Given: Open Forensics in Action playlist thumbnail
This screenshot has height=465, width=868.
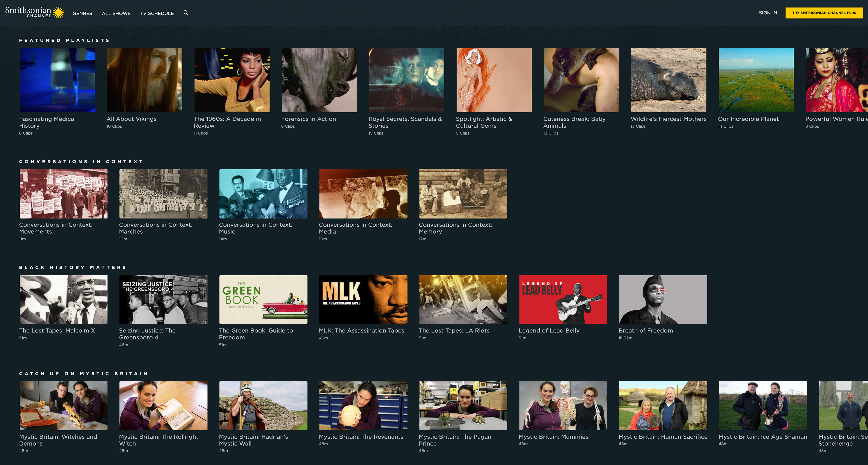Looking at the screenshot, I should (x=319, y=80).
